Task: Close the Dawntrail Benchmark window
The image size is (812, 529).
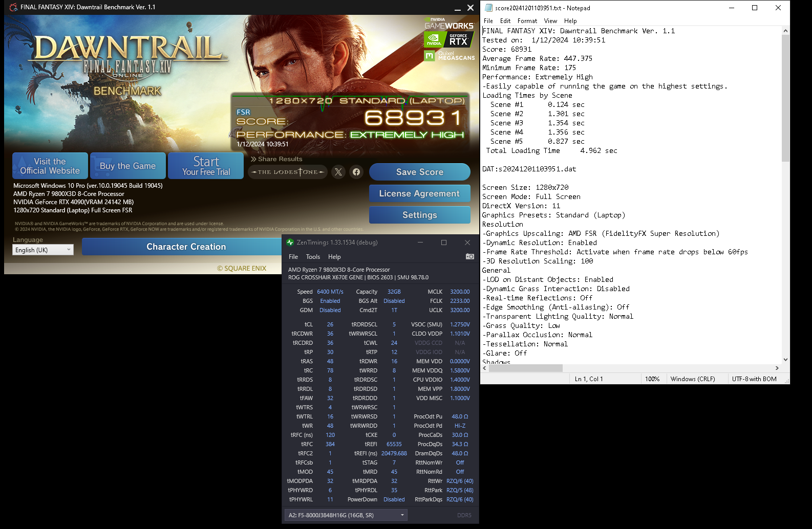Action: coord(471,8)
